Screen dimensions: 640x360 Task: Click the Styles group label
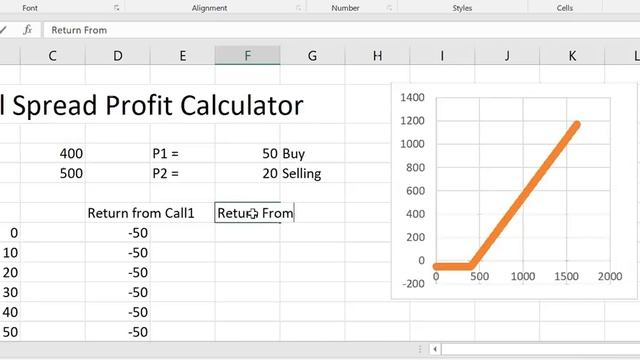462,8
